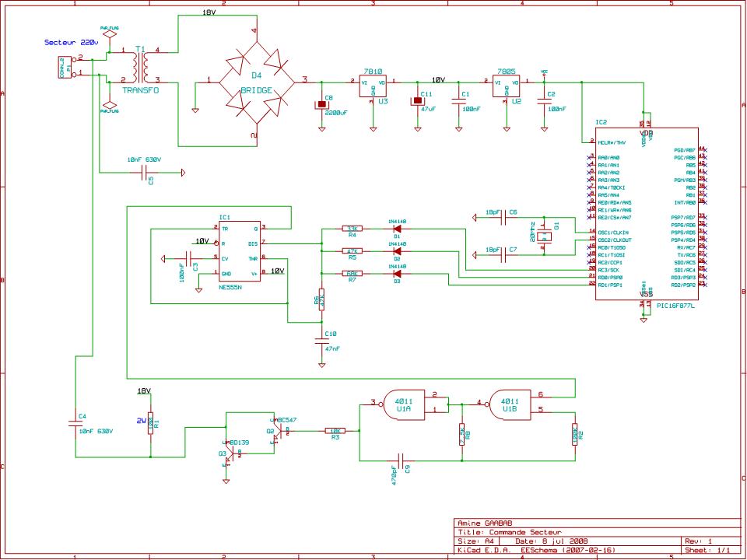Click the C8 2200uF capacitor symbol
This screenshot has height=560, width=747.
[321, 103]
